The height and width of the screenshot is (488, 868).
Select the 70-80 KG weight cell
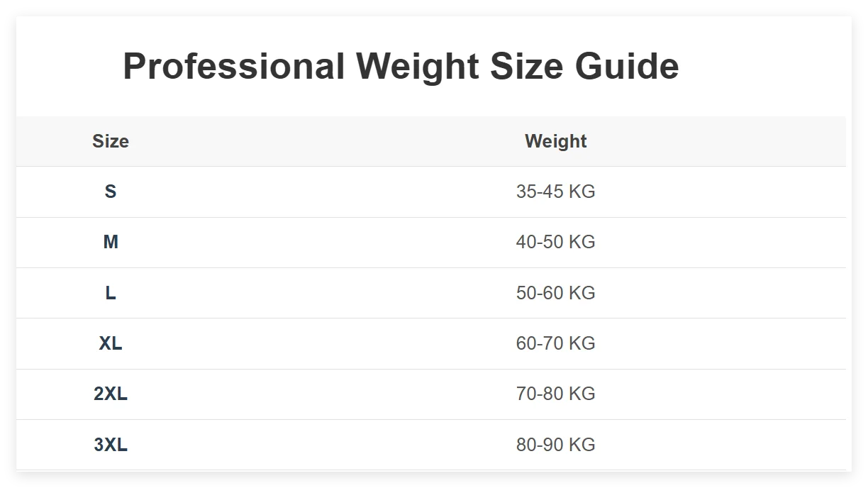556,394
